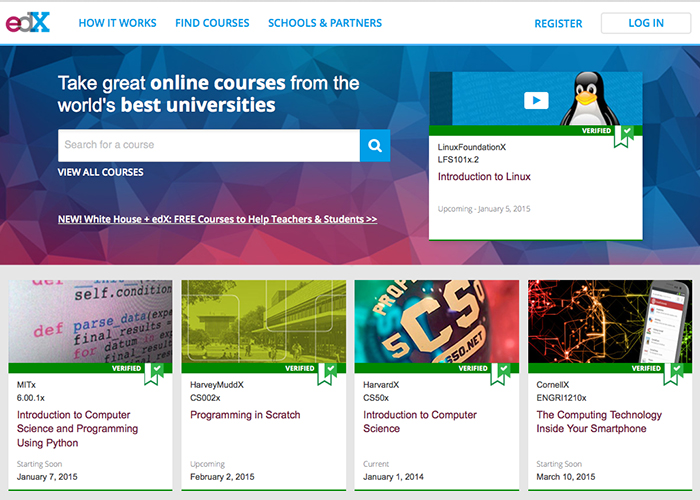Click the green campus thumbnail of HarveyMuddX course
Screen dimensions: 700x500
[x=263, y=321]
